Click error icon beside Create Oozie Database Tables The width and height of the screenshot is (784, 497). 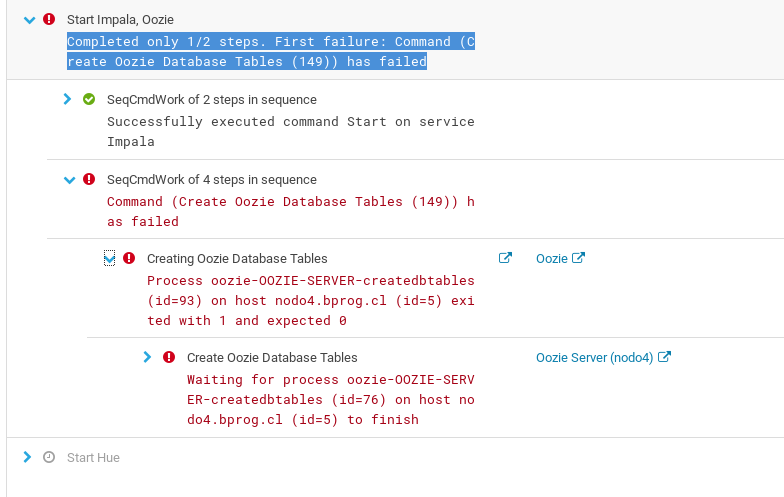click(x=169, y=357)
